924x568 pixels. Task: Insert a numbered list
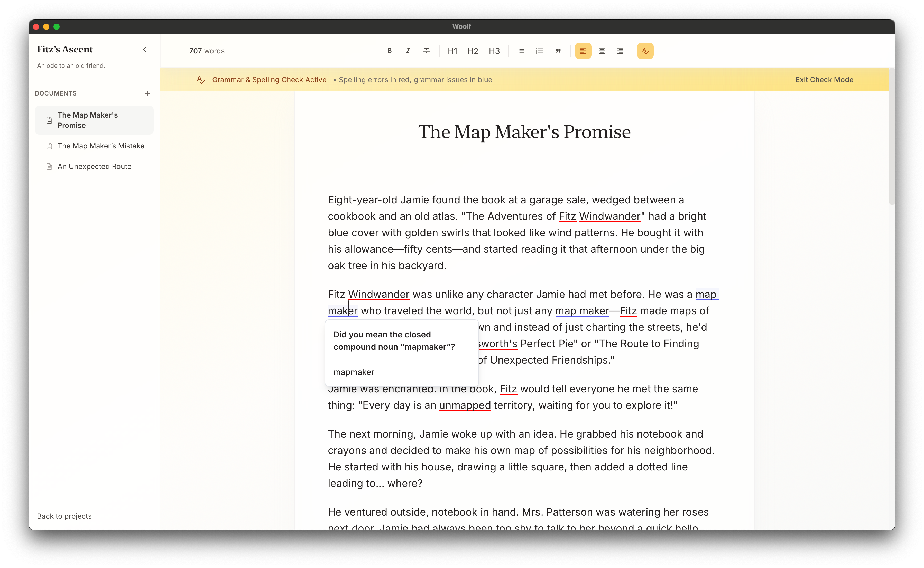click(539, 51)
